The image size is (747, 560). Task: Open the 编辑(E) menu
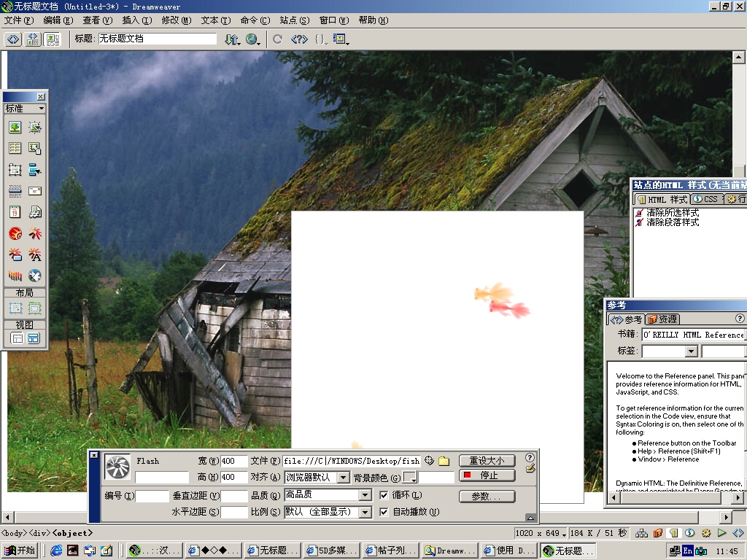tap(58, 20)
